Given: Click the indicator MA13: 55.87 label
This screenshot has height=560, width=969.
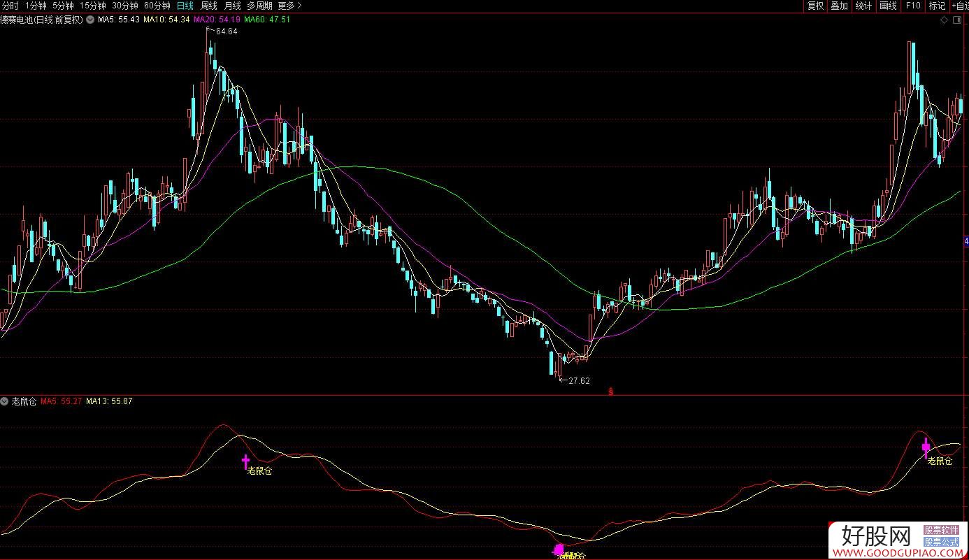Looking at the screenshot, I should 109,401.
